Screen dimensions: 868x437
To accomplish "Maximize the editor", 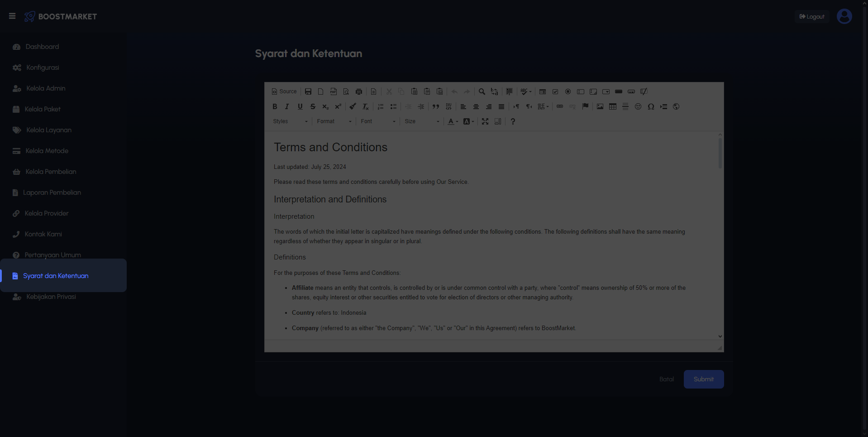I will tap(485, 121).
